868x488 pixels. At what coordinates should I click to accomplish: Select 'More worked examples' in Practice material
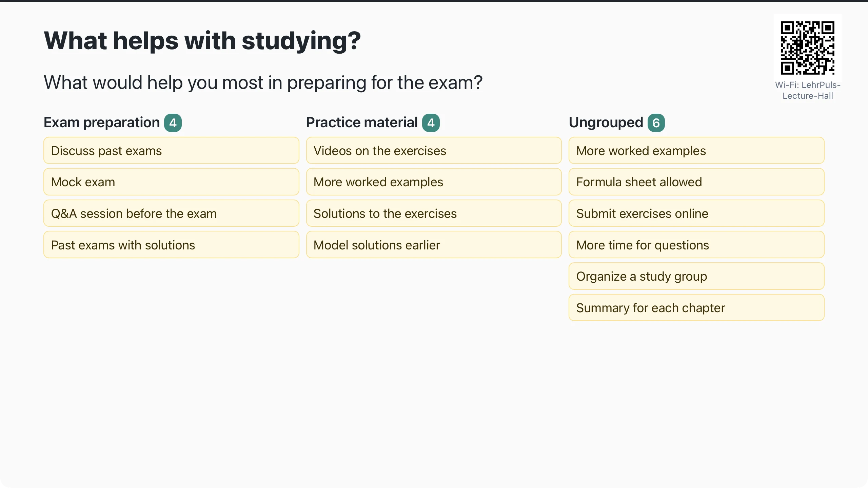coord(434,182)
